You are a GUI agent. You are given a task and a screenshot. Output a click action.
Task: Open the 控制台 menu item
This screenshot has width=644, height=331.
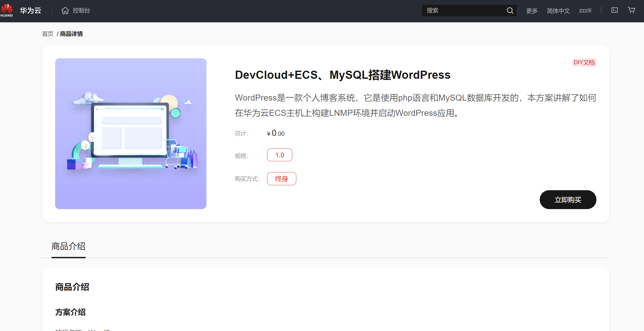(x=81, y=11)
